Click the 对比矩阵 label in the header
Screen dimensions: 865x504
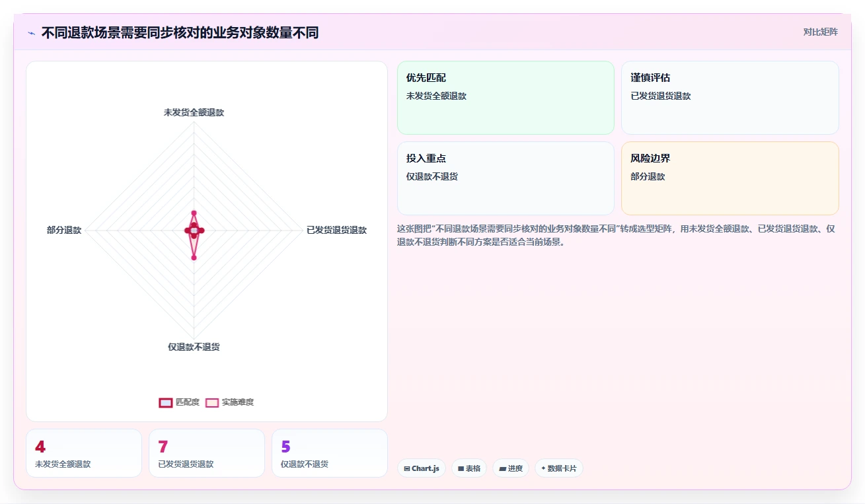(821, 32)
